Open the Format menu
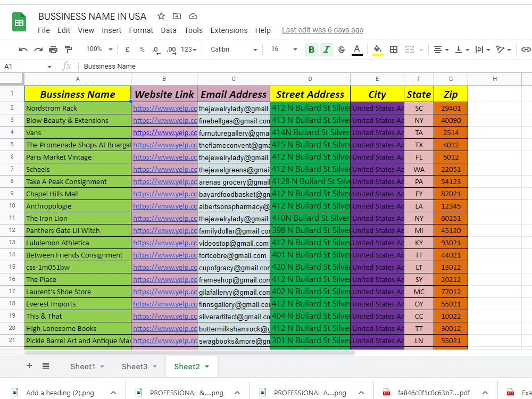 [141, 30]
